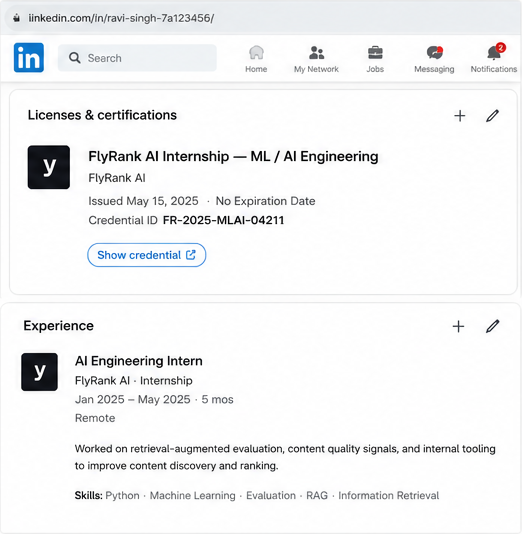Open My Network icon
522x534 pixels.
pos(316,53)
